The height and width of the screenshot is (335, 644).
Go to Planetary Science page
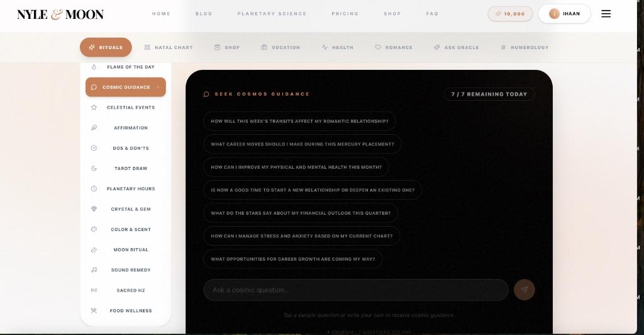coord(272,14)
